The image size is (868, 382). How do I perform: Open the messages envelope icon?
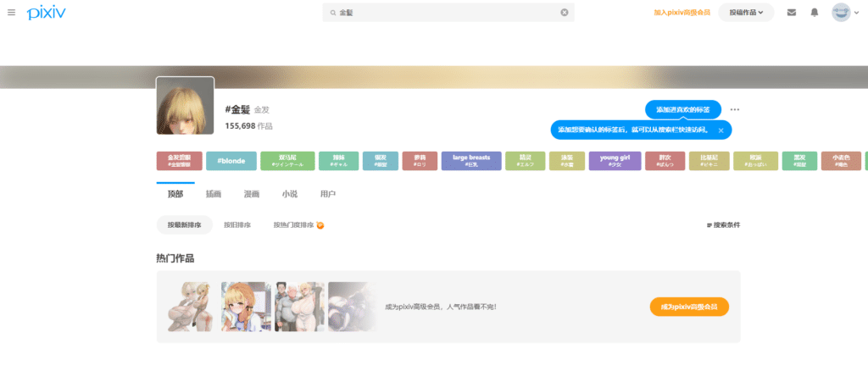coord(792,12)
